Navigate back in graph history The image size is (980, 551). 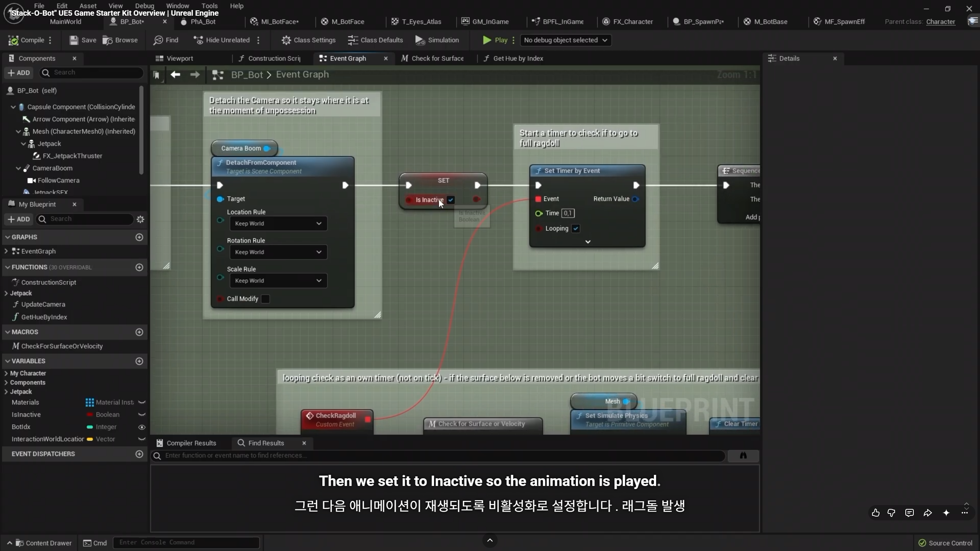[x=175, y=75]
